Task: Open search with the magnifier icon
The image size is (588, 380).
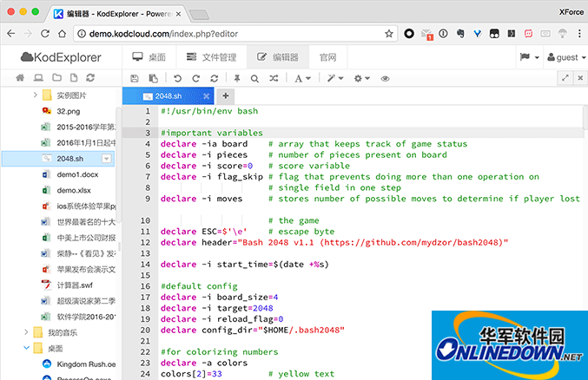Action: [x=254, y=78]
